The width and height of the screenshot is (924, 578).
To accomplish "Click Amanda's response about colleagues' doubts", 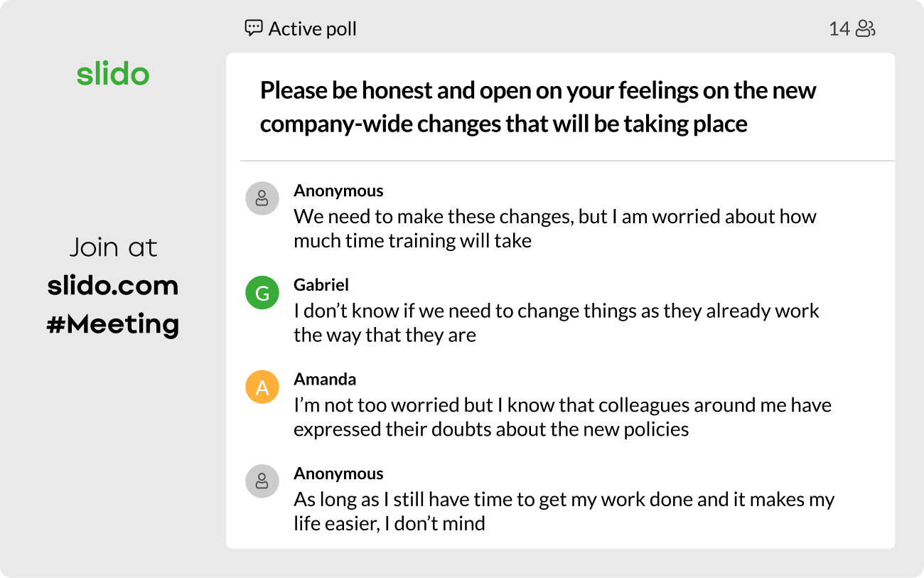I will 562,417.
